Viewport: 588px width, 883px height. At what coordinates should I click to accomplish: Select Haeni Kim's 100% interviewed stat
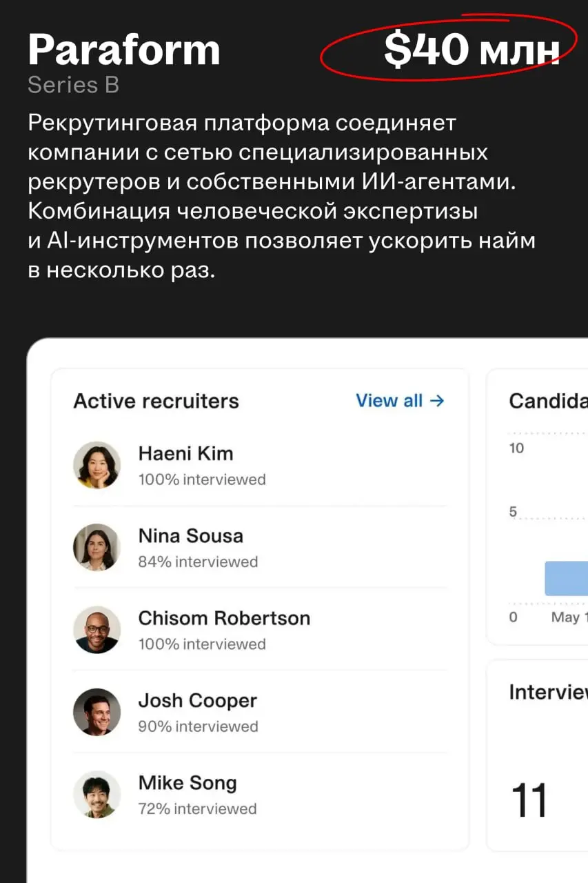click(202, 479)
